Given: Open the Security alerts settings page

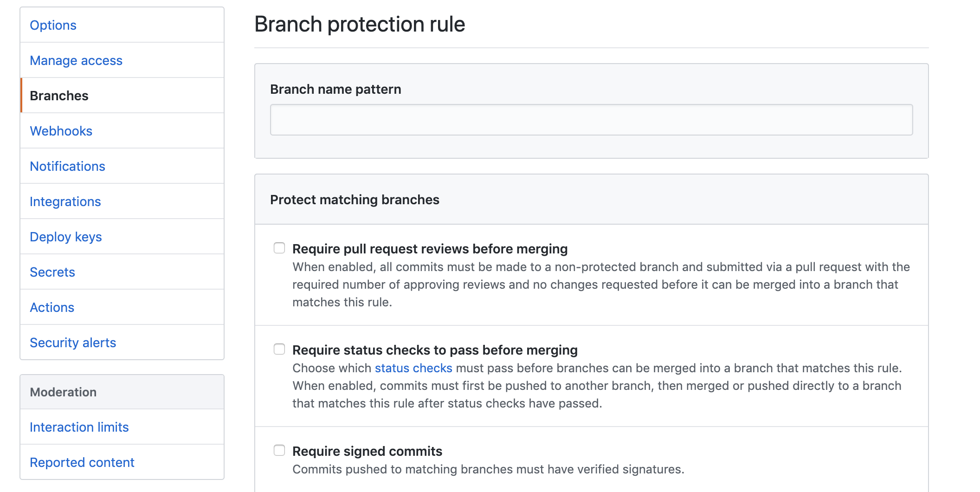Looking at the screenshot, I should pos(72,342).
